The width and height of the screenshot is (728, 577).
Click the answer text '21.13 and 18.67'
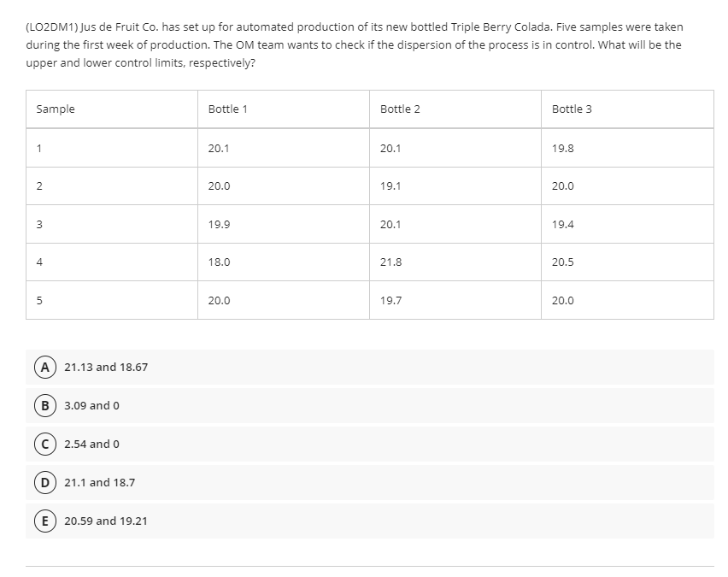coord(105,367)
